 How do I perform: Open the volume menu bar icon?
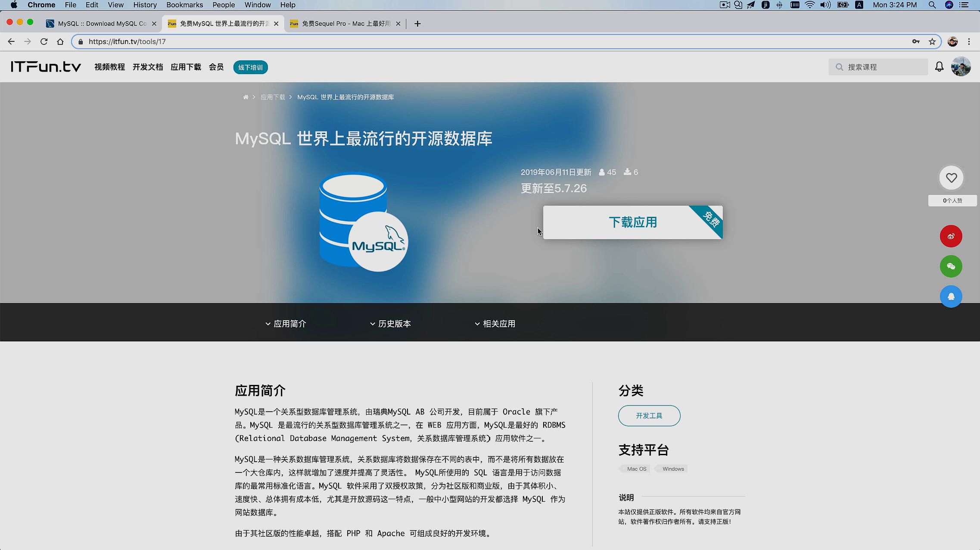[825, 5]
